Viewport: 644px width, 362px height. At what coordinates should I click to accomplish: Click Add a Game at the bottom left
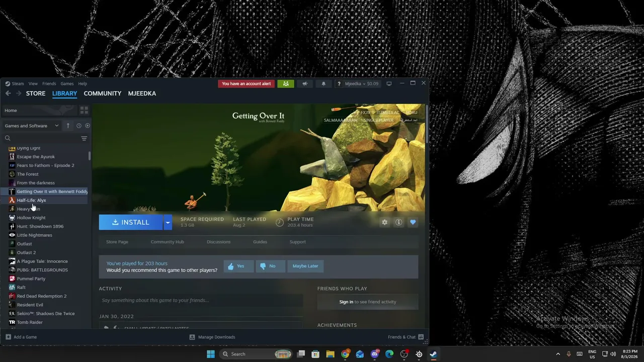21,337
